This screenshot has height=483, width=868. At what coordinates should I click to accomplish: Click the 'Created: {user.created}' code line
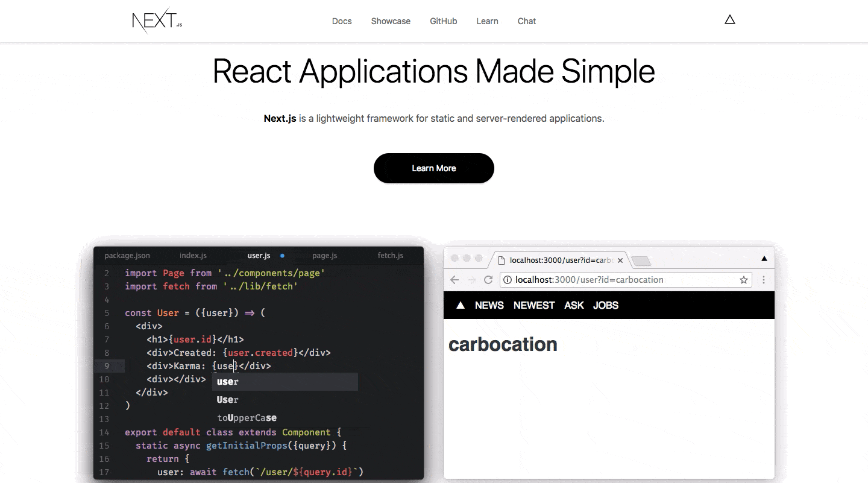pos(239,353)
